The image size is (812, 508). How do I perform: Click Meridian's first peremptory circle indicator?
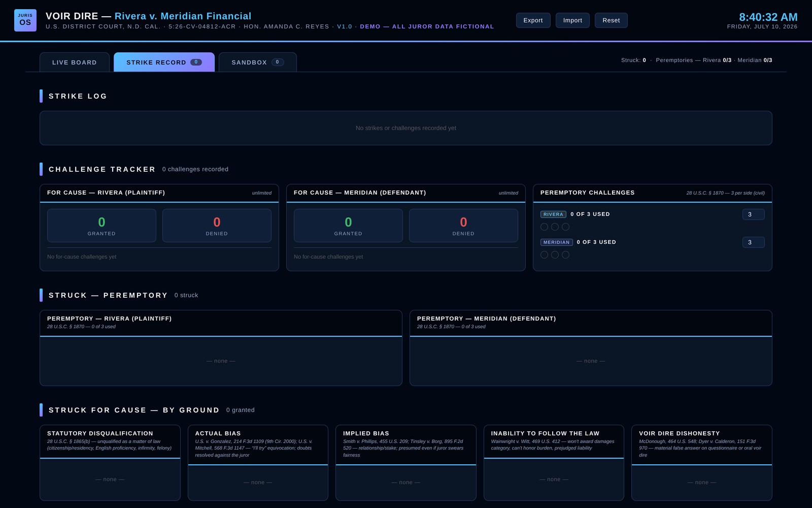545,255
